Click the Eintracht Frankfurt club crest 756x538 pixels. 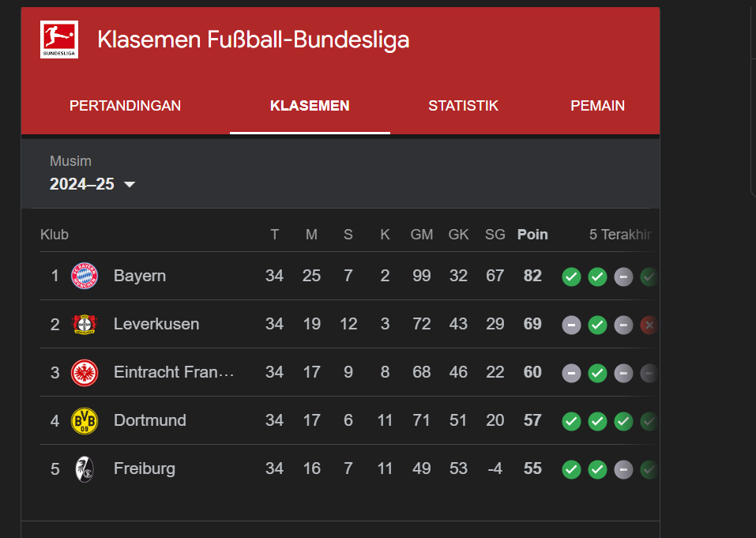click(x=85, y=372)
